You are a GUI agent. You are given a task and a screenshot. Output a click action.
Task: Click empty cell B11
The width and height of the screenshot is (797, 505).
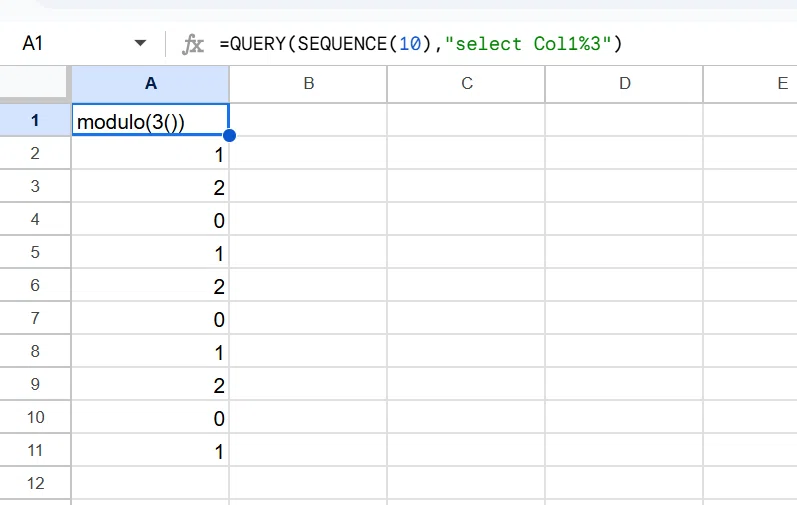click(x=309, y=450)
